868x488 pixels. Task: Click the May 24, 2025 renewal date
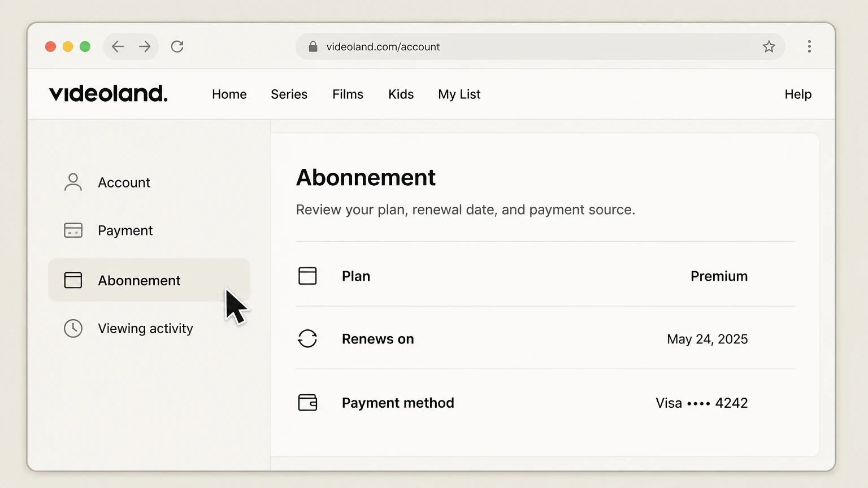[x=707, y=339]
